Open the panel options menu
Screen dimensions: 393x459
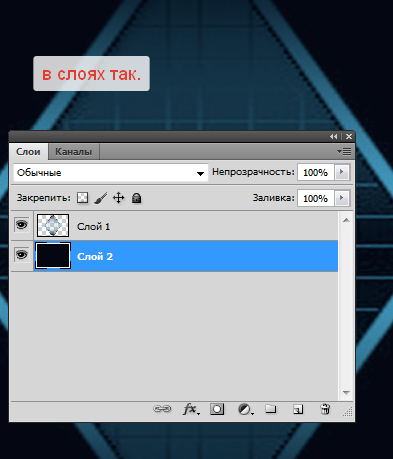344,152
